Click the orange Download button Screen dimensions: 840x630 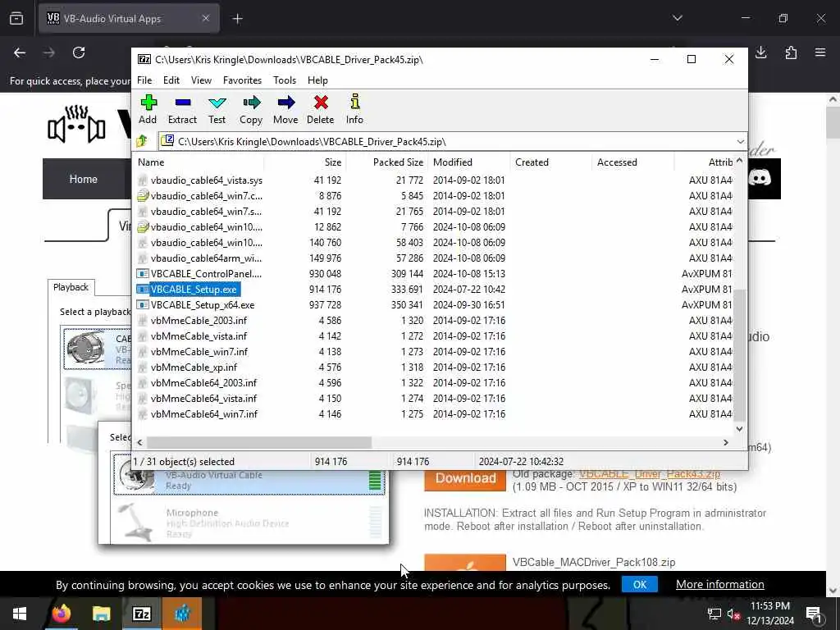(465, 478)
